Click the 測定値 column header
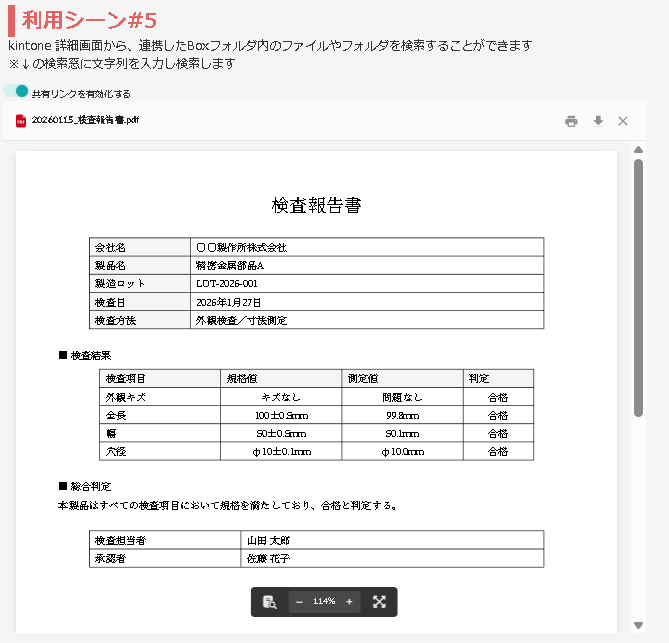 [402, 378]
